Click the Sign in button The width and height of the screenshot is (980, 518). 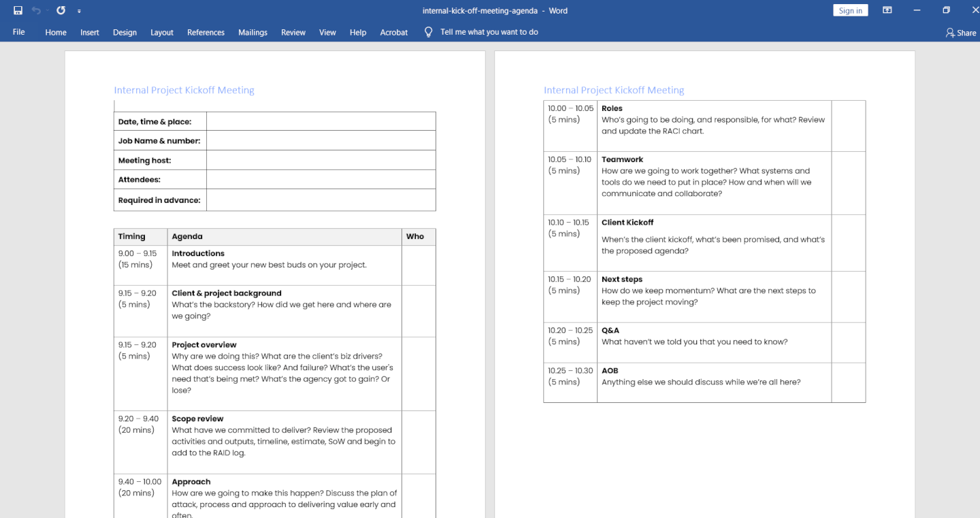point(851,10)
